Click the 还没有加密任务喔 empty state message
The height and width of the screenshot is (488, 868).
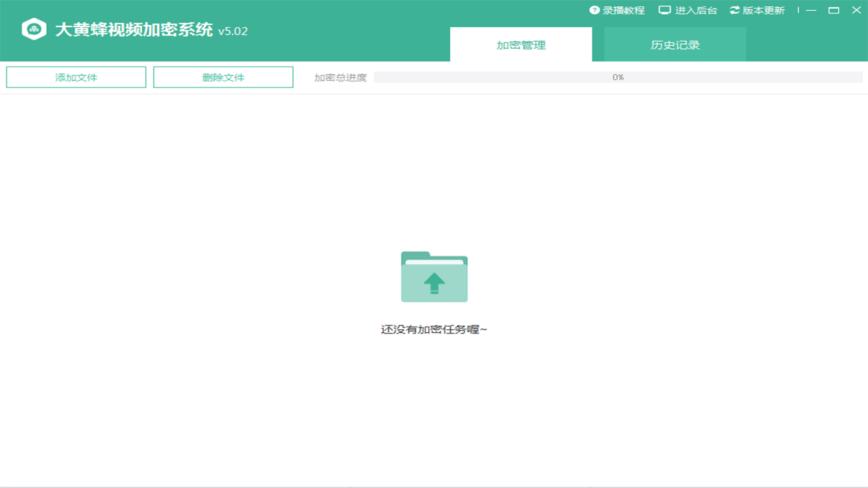point(434,330)
